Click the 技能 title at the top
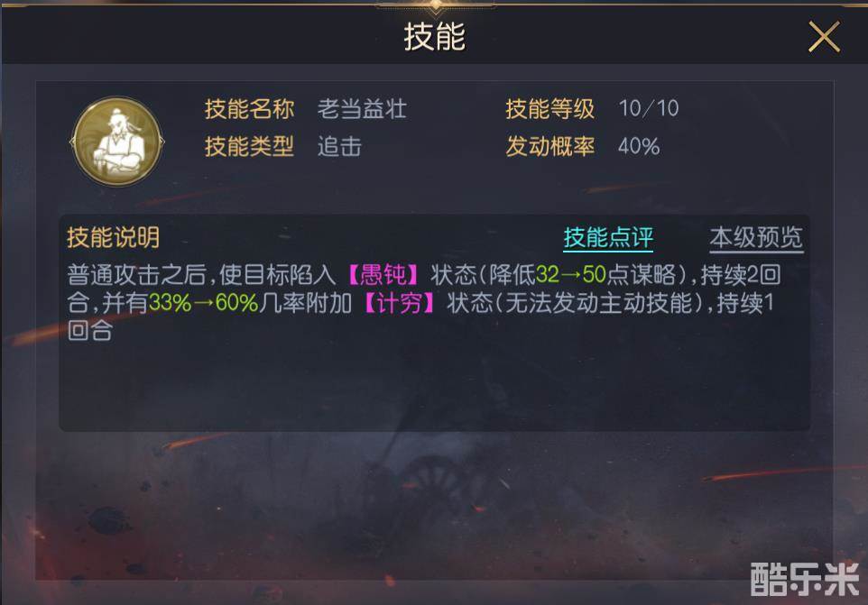The height and width of the screenshot is (605, 868). coord(435,37)
